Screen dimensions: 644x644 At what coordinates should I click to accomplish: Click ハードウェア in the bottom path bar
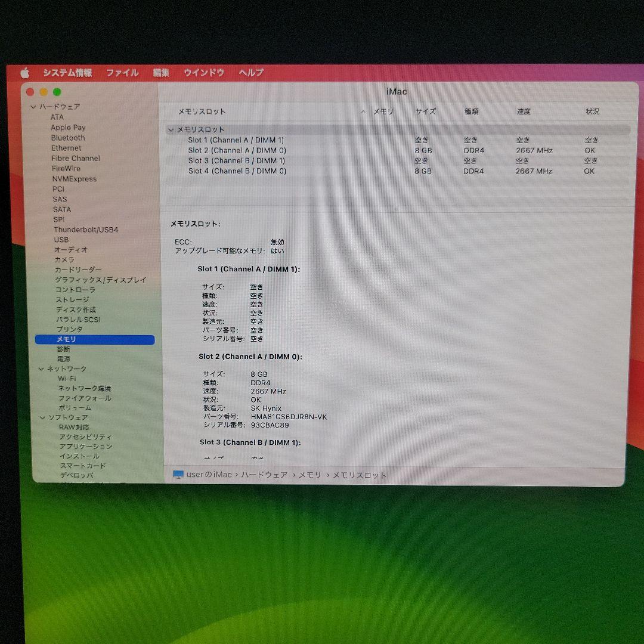264,475
